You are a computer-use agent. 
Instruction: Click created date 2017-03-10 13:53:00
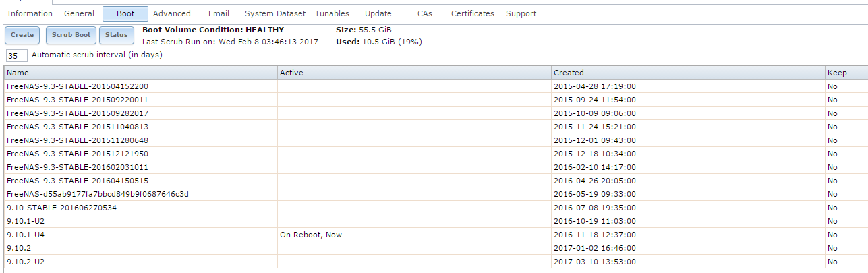pos(595,262)
